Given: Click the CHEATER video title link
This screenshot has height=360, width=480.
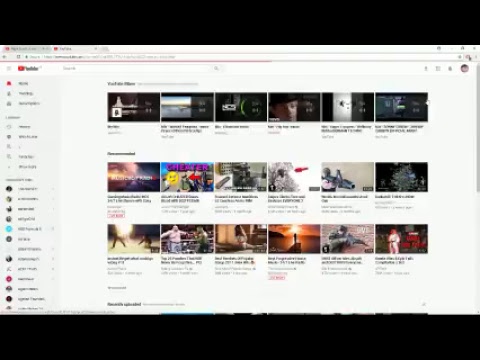Looking at the screenshot, I should pos(180,199).
